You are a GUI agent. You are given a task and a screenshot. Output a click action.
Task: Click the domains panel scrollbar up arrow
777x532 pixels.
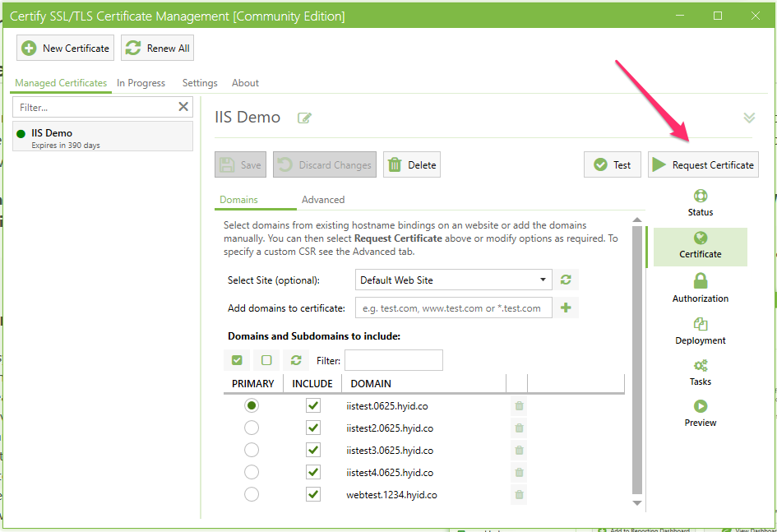coord(637,220)
